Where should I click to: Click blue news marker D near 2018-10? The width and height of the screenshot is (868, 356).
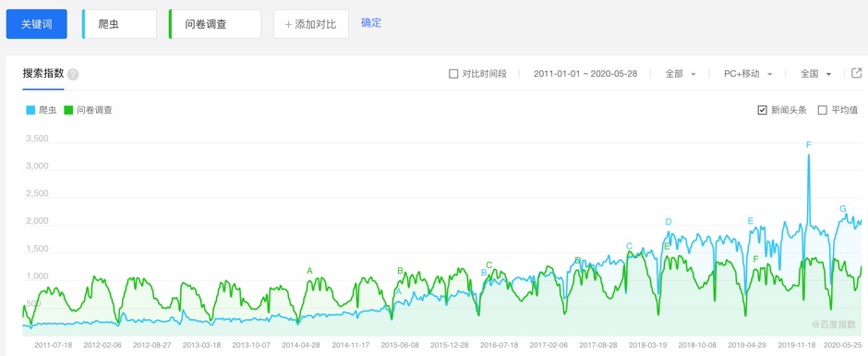669,222
